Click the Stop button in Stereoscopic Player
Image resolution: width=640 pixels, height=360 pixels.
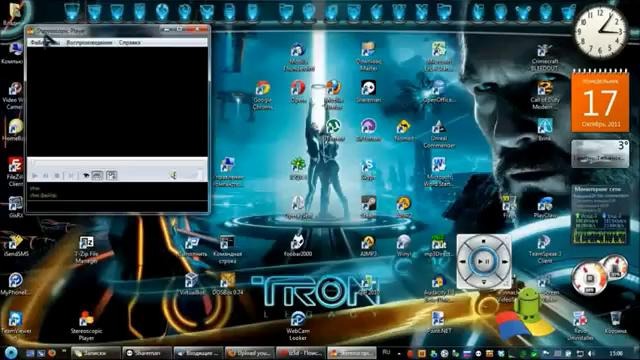pos(57,176)
